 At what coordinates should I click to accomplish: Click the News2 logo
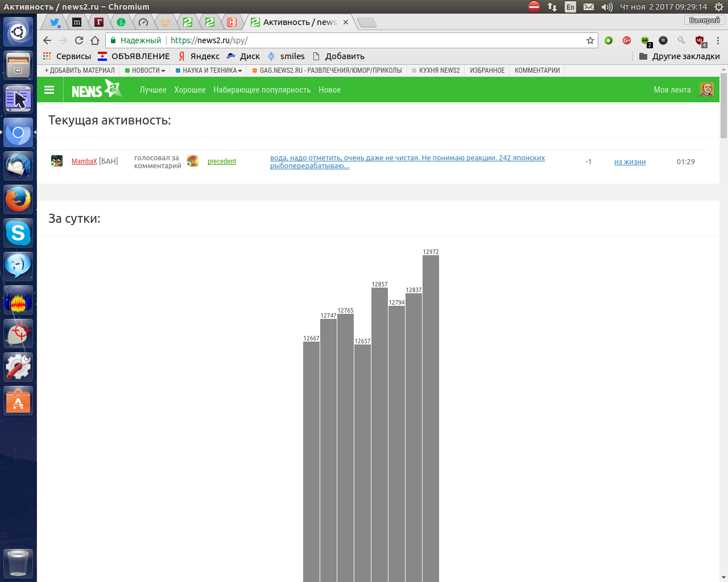(96, 89)
